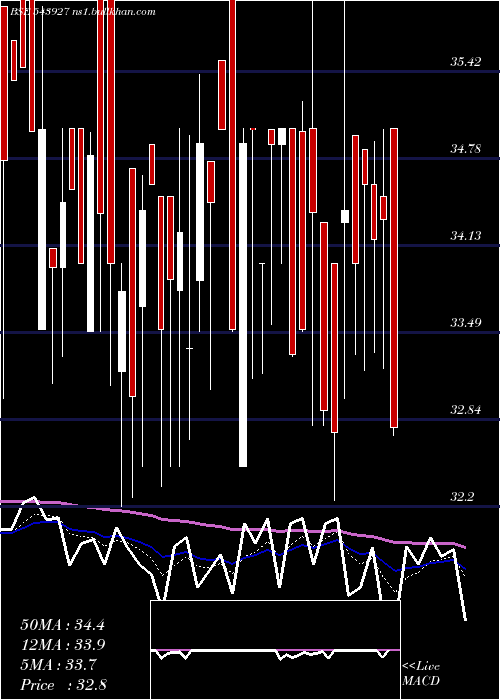Screen dimensions: 500x700
Task: Click the 34.13 price axis label
Action: (466, 236)
